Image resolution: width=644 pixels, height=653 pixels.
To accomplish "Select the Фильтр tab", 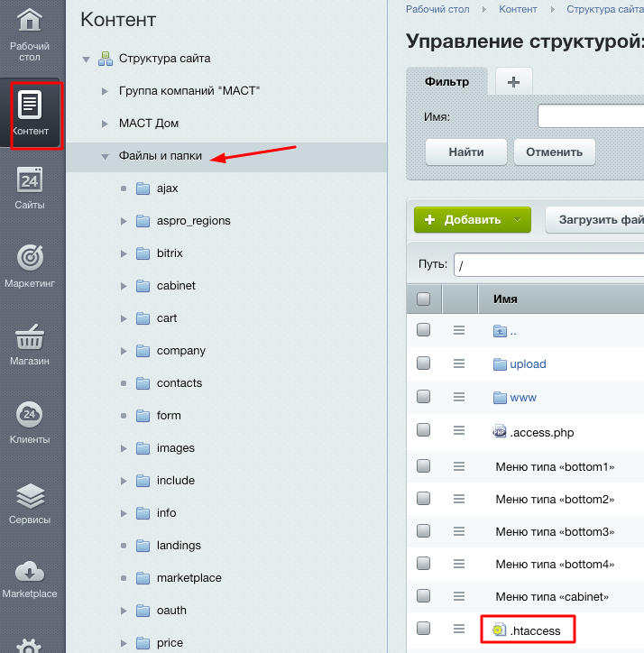I will point(446,81).
